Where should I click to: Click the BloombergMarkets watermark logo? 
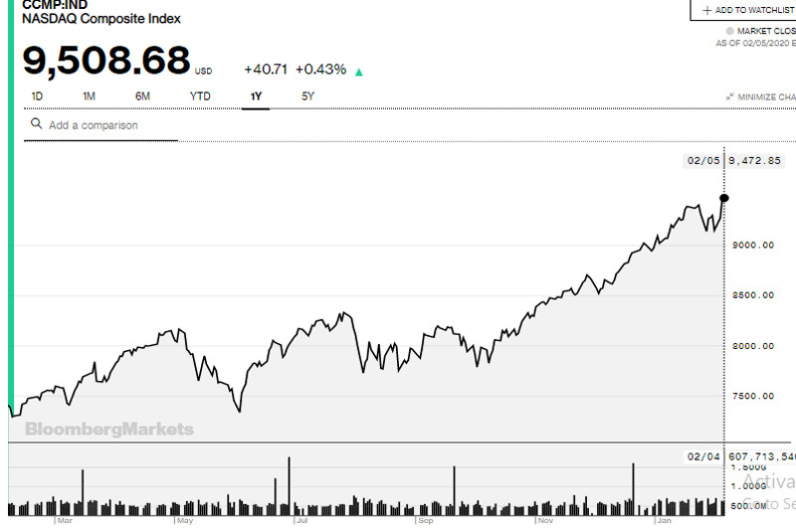click(x=109, y=430)
